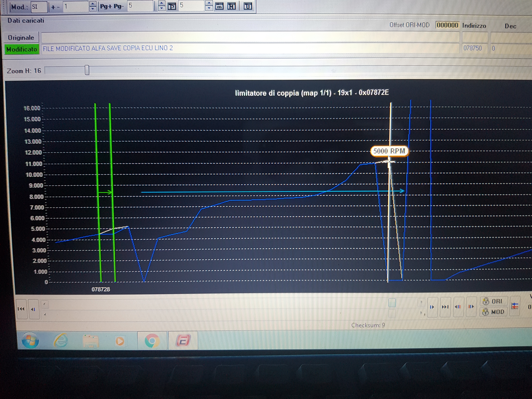
Task: Click the address value 078750
Action: click(x=473, y=48)
